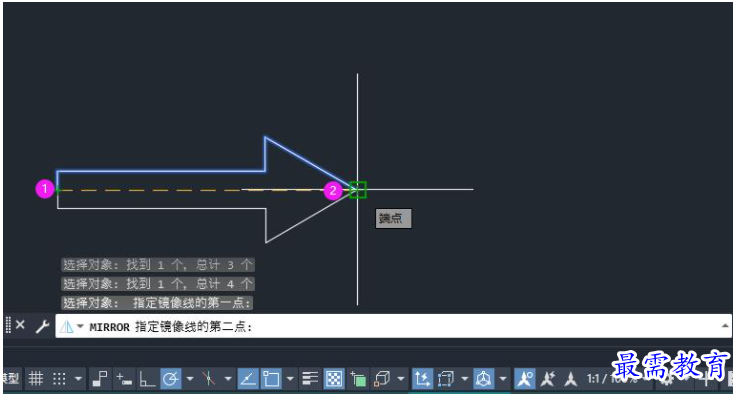This screenshot has height=397, width=736.
Task: Toggle ortho mode icon
Action: 147,379
